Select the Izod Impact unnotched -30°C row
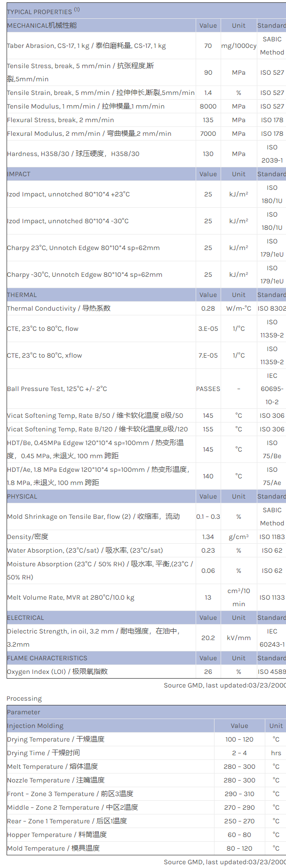Viewport: 286px width, 868px height. click(68, 221)
